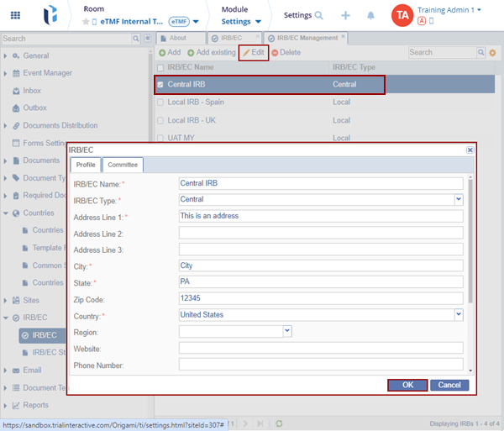Viewport: 504px width, 431px height.
Task: Uncheck the Central IRB row checkbox
Action: point(160,85)
